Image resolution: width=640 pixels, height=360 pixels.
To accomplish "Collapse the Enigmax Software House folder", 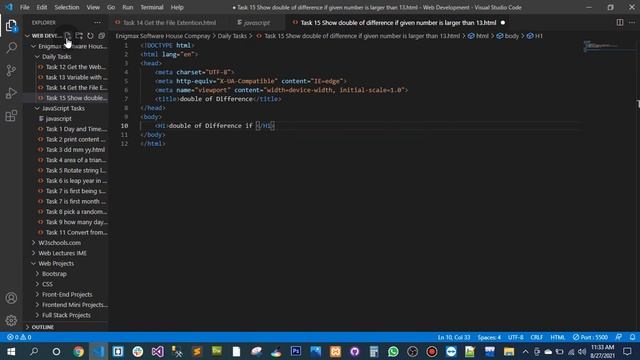I will (x=69, y=47).
